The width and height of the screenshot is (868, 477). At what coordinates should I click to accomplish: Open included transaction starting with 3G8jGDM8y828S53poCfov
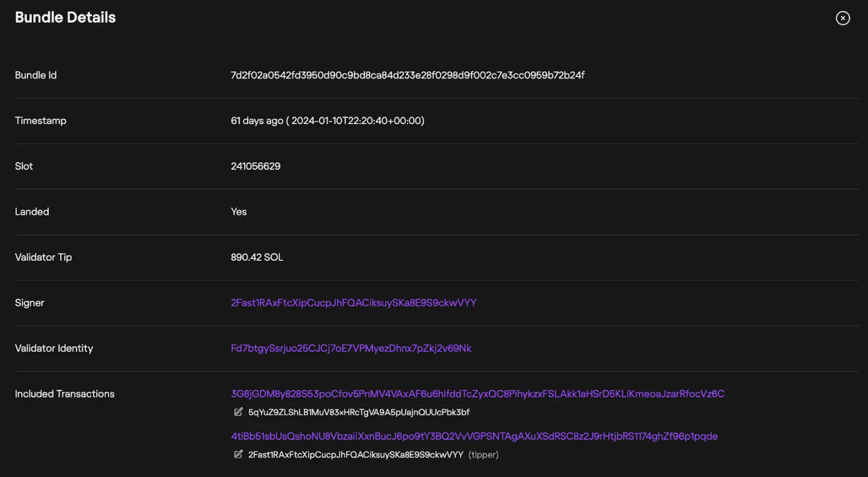tap(477, 393)
